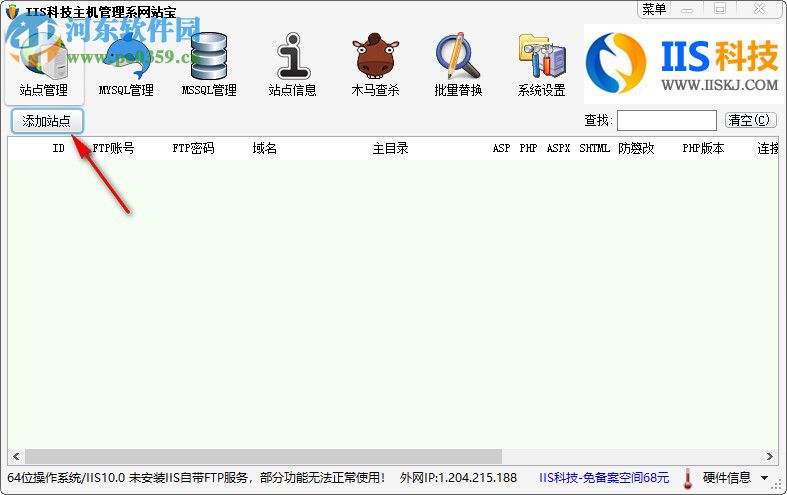Close the application window
The width and height of the screenshot is (787, 495).
(759, 9)
